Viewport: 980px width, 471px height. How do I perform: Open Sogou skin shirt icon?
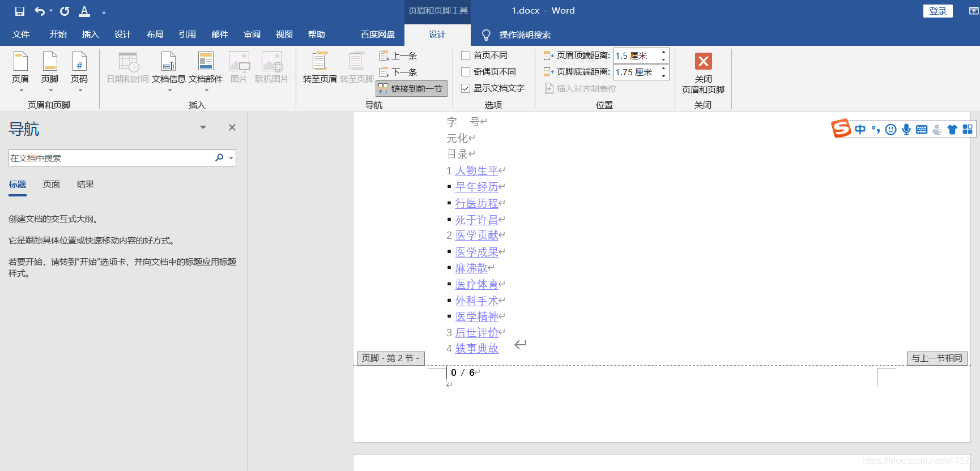coord(952,130)
